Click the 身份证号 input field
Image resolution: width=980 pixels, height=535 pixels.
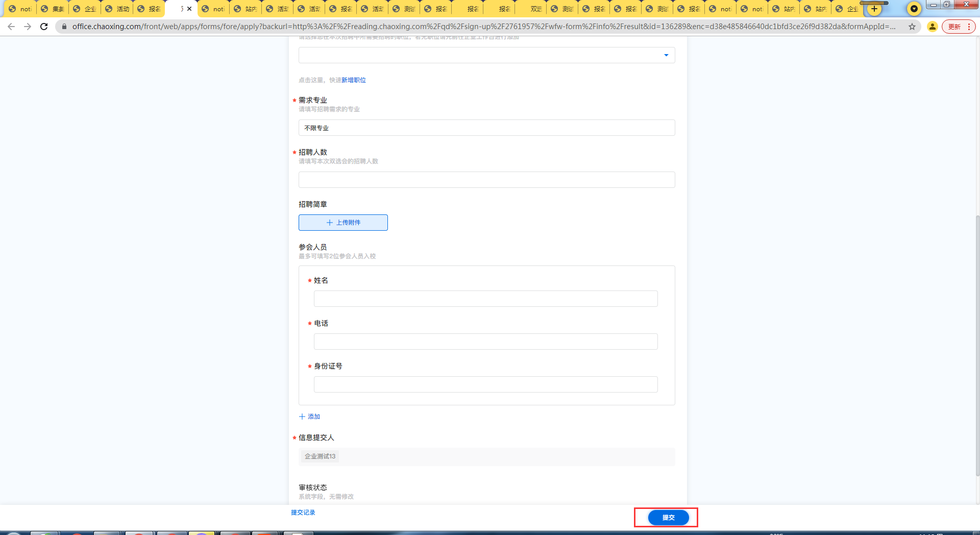[485, 384]
